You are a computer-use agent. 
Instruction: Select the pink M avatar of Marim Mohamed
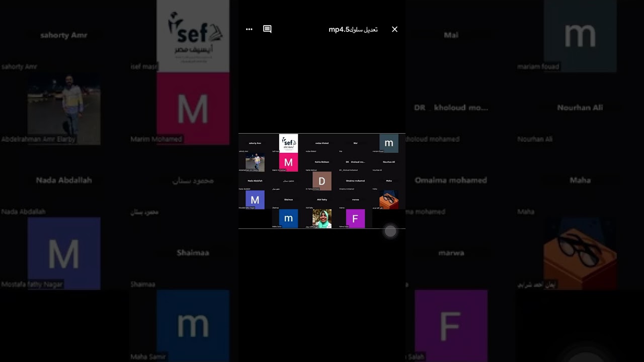point(288,162)
